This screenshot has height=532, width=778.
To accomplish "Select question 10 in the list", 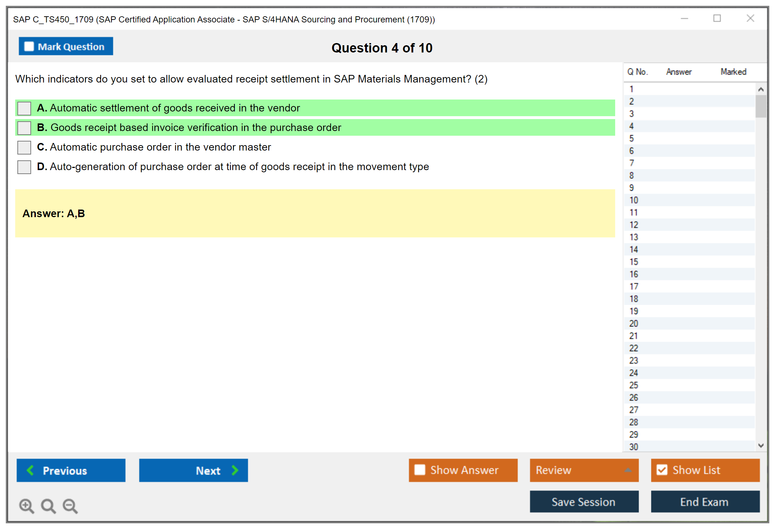I will (x=634, y=200).
